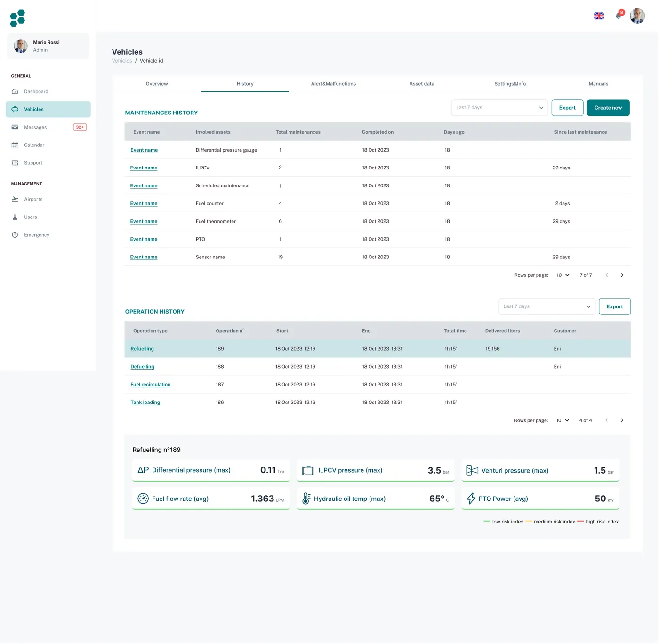Open the user avatar menu at top right
659x644 pixels.
[637, 16]
